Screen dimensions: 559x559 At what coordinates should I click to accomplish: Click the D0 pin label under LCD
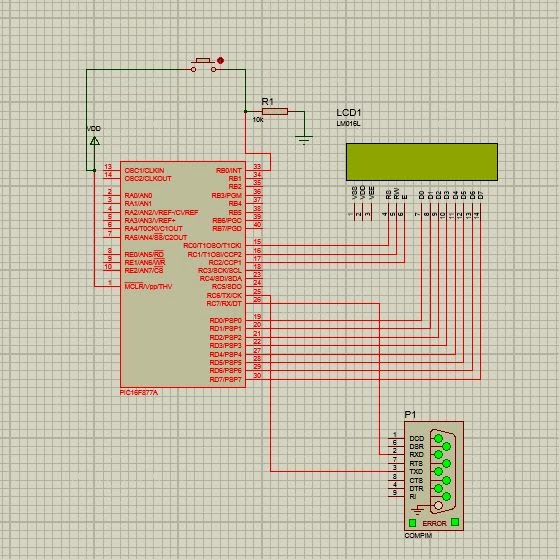(x=422, y=195)
